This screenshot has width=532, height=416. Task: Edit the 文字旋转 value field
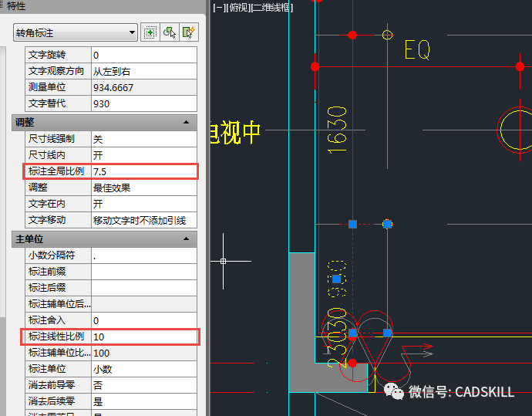[144, 55]
